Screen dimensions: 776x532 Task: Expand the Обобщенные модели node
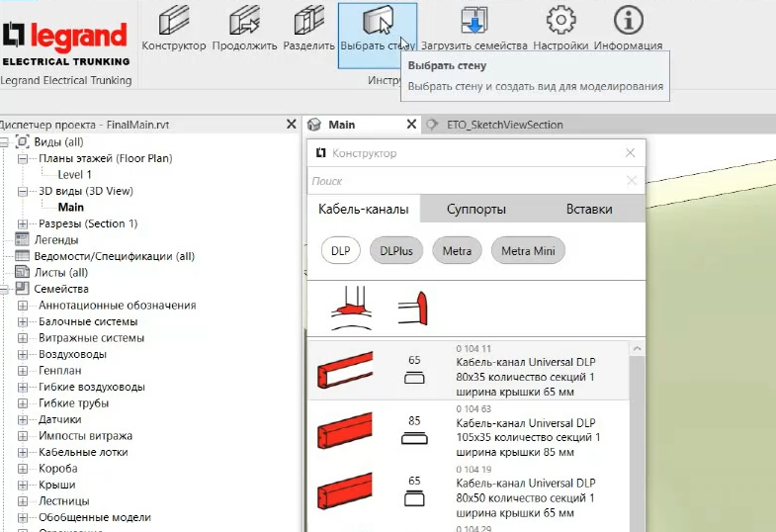pyautogui.click(x=23, y=517)
